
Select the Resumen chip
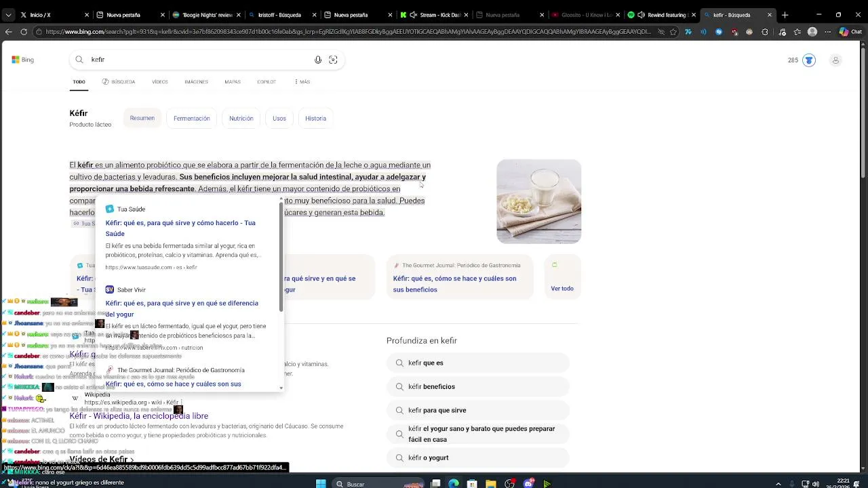(x=142, y=118)
